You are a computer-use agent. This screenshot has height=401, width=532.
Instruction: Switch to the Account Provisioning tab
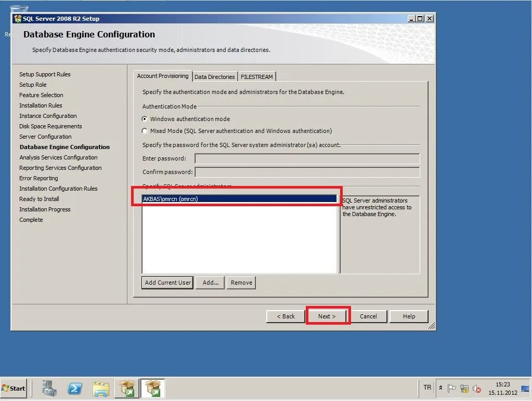tap(163, 76)
